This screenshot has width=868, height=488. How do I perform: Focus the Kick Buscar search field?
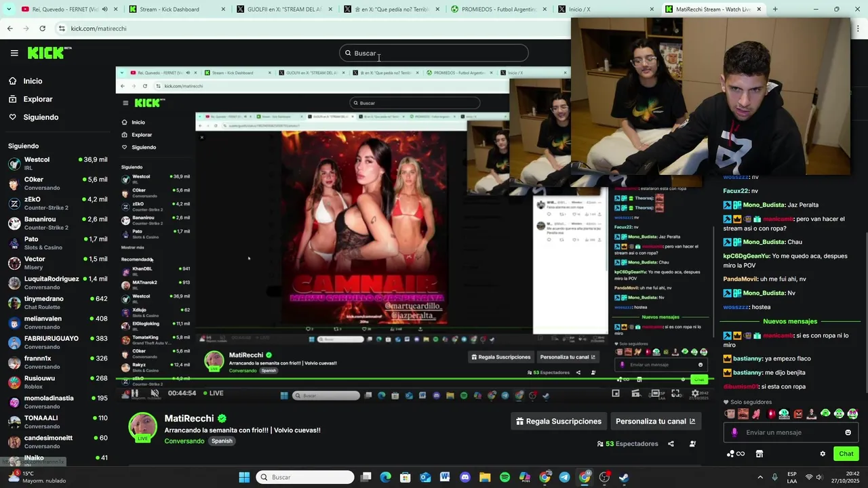[434, 53]
